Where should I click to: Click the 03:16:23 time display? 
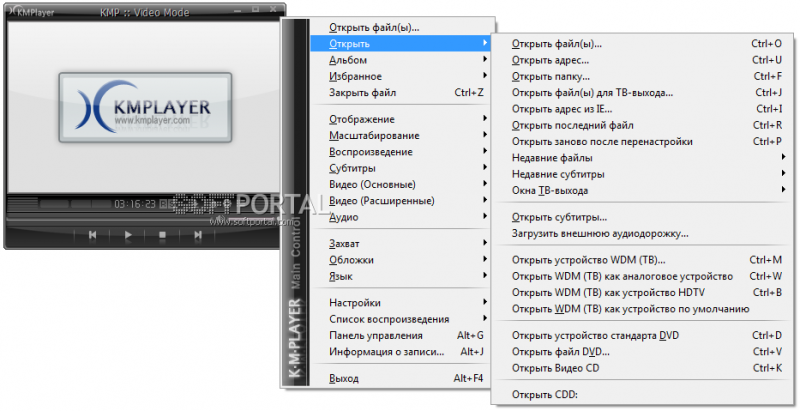pos(135,204)
